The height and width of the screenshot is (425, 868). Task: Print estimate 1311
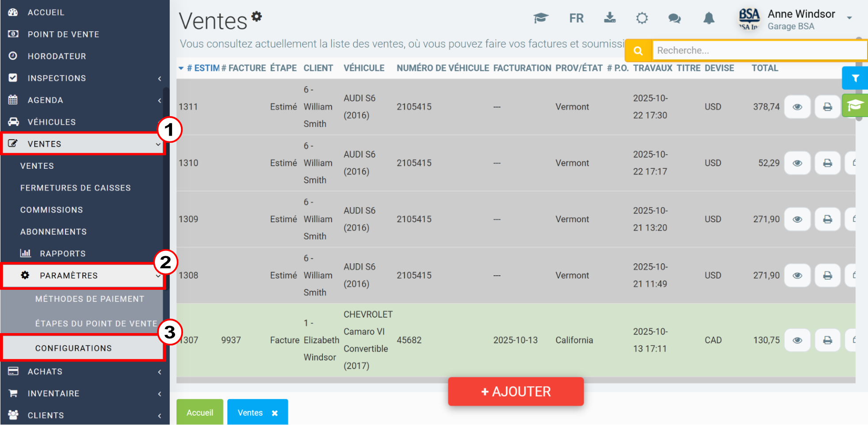pyautogui.click(x=827, y=107)
